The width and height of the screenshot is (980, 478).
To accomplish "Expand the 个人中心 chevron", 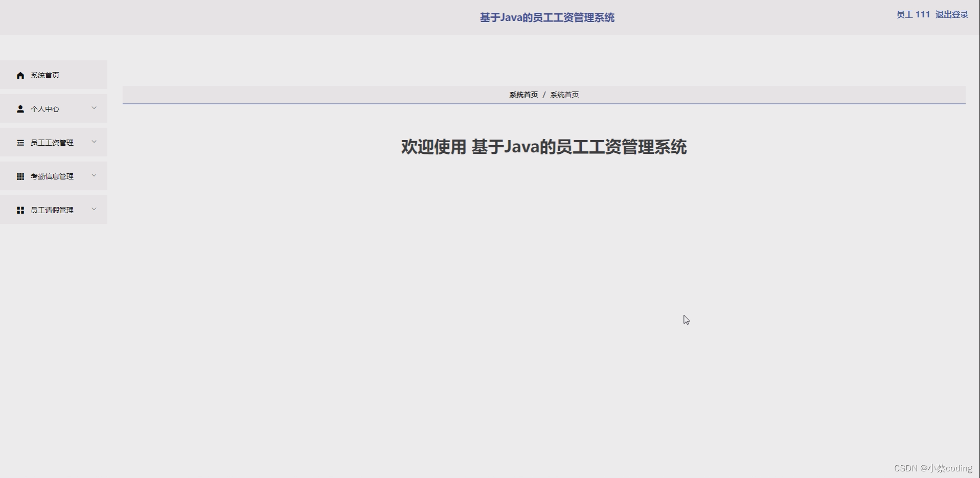I will click(94, 108).
